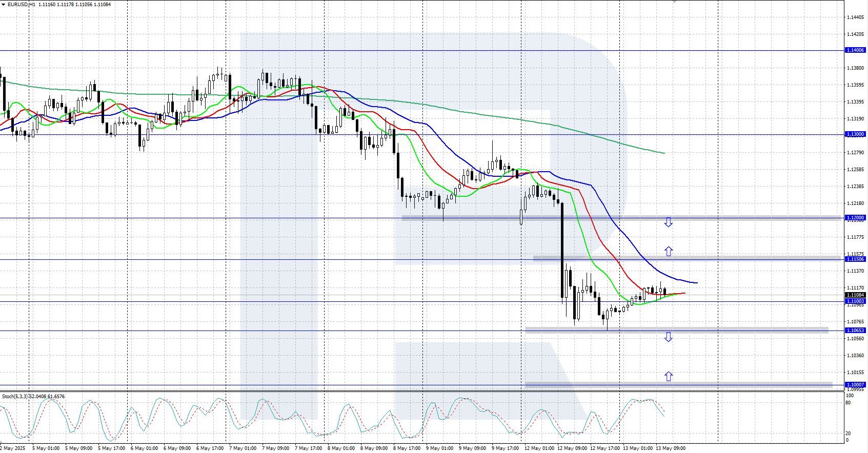Viewport: 868px width, 453px height.
Task: Click the 6 May 01:00 time label
Action: point(144,448)
